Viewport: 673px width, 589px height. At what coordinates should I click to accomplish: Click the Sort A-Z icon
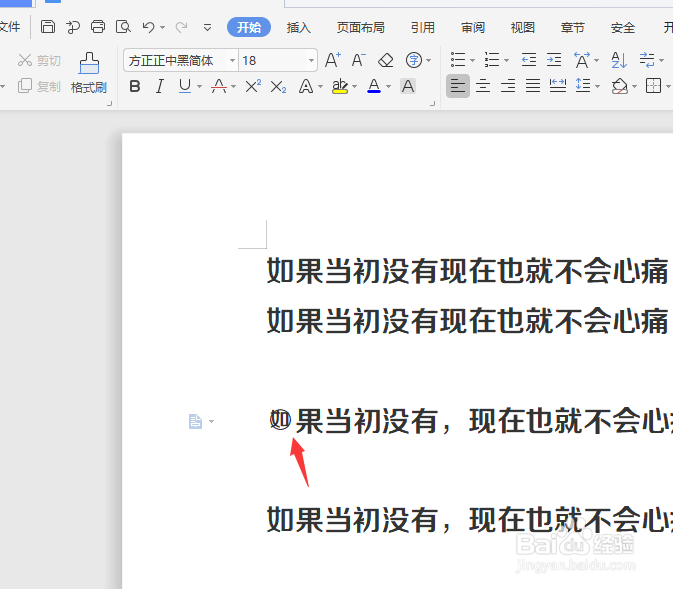pos(619,60)
